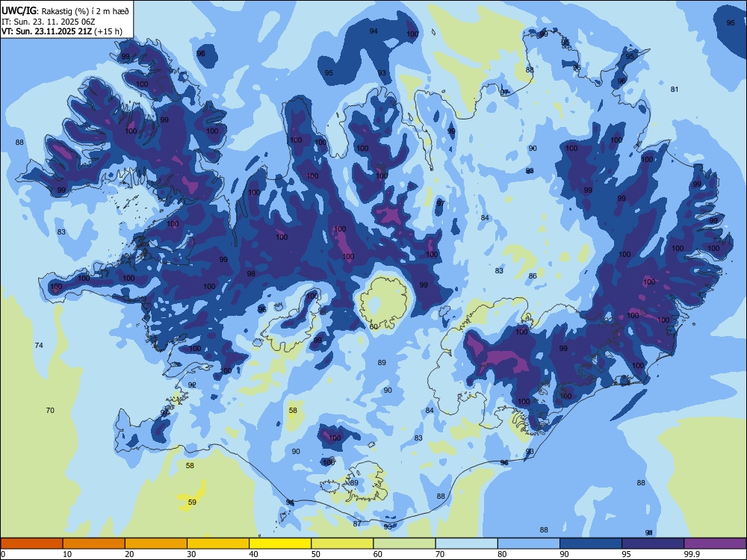747x560 pixels.
Task: Click the '40' legend tick label
Action: pyautogui.click(x=253, y=554)
